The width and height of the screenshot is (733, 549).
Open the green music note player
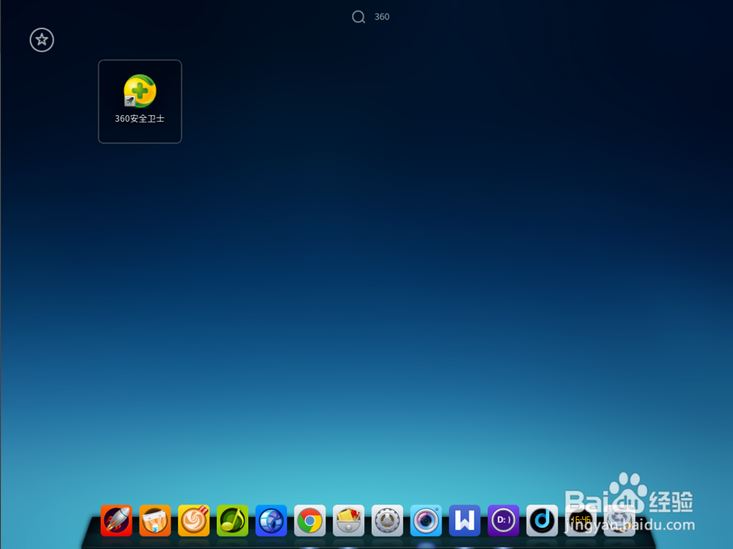tap(232, 520)
